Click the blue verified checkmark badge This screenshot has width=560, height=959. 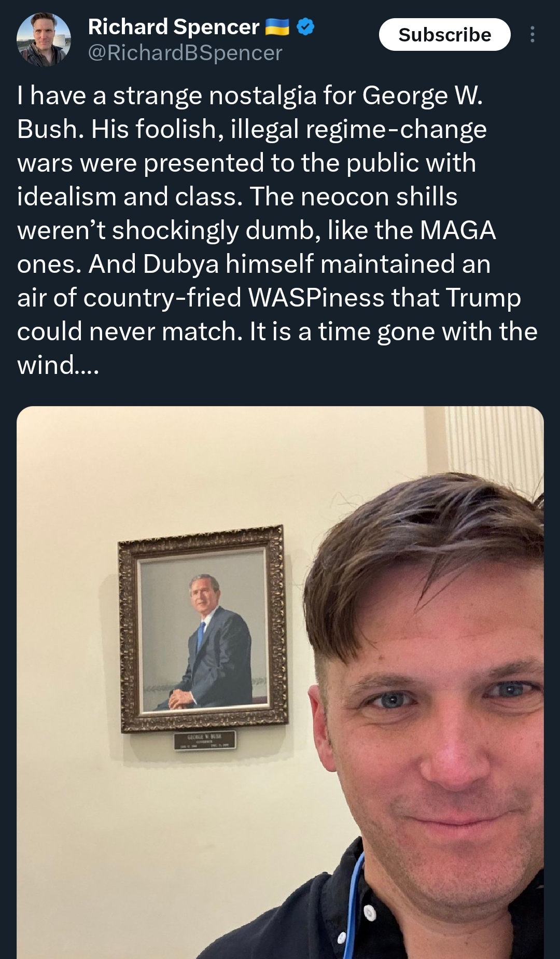click(305, 26)
